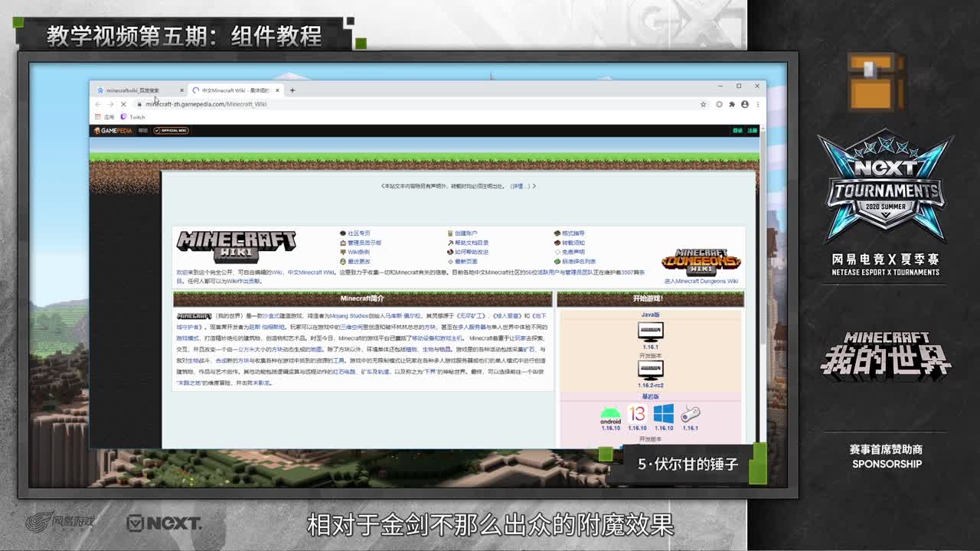Close the minecraftwiki 百度搜索 tab
Screen dimensions: 980x551
point(181,90)
